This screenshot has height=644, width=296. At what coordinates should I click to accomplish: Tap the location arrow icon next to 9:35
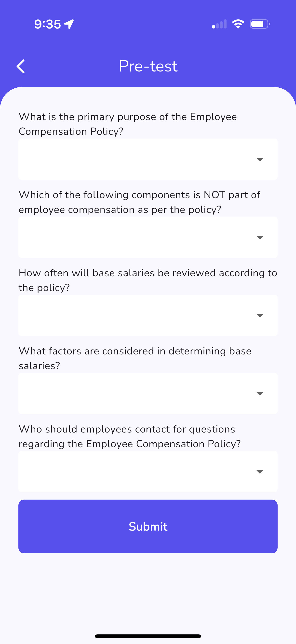click(x=69, y=24)
